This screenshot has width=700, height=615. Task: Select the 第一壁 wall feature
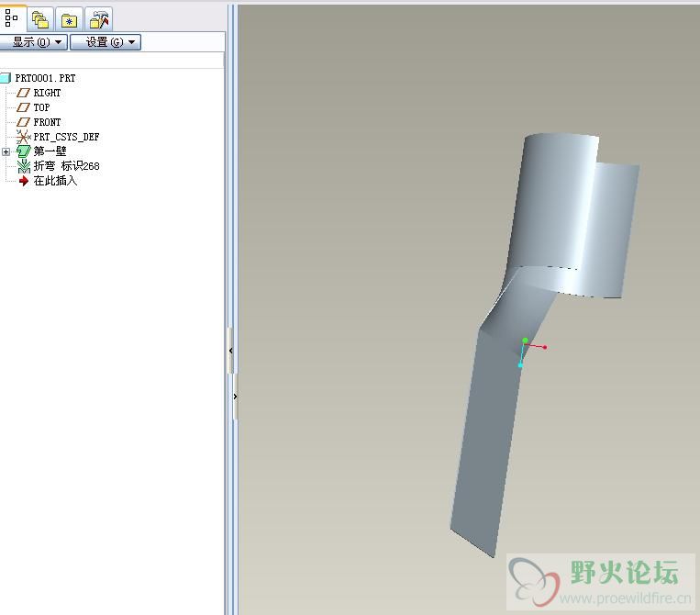coord(50,151)
